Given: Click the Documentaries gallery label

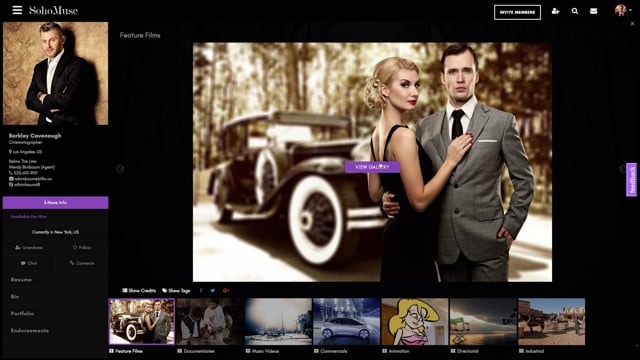Looking at the screenshot, I should [196, 351].
